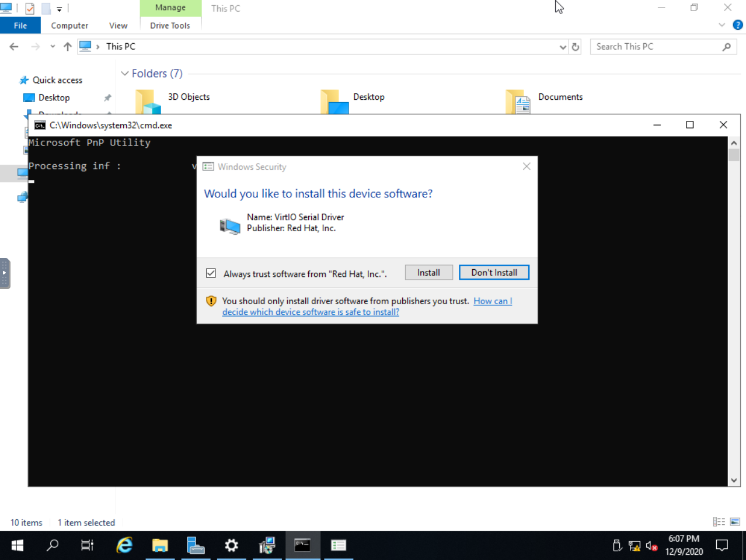This screenshot has height=560, width=746.
Task: Launch Internet Explorer from the taskbar
Action: tap(124, 545)
